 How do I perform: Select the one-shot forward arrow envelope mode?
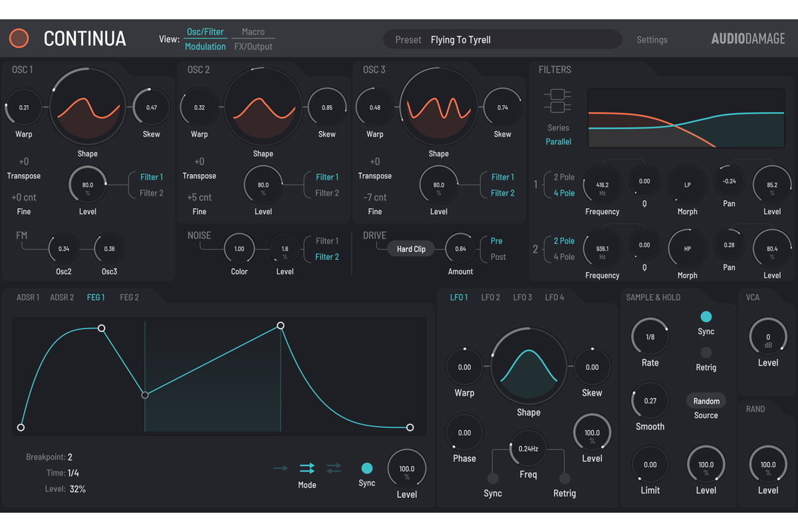(x=281, y=468)
